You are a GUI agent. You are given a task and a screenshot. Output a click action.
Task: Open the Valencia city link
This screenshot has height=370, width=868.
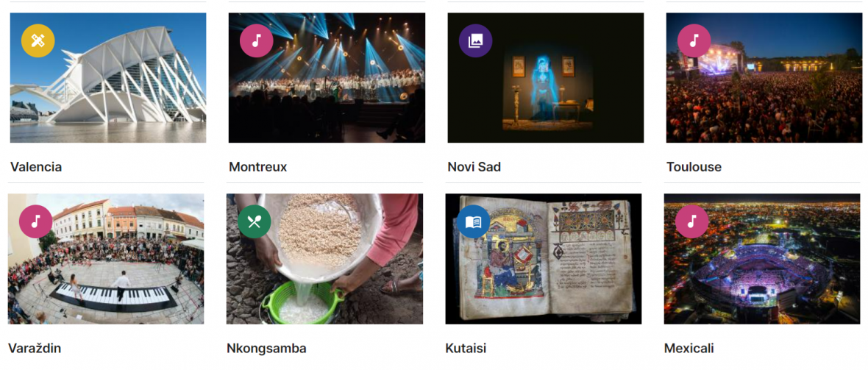[36, 167]
